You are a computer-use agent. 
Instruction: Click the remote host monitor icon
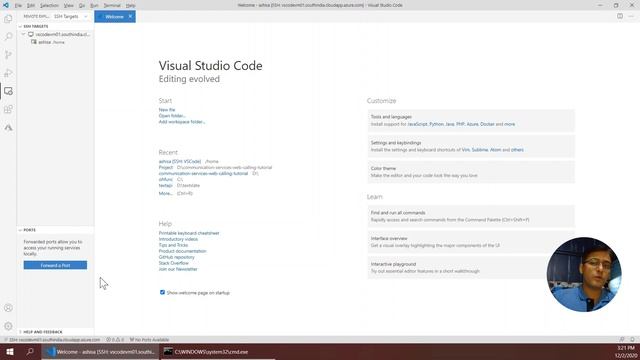click(31, 34)
